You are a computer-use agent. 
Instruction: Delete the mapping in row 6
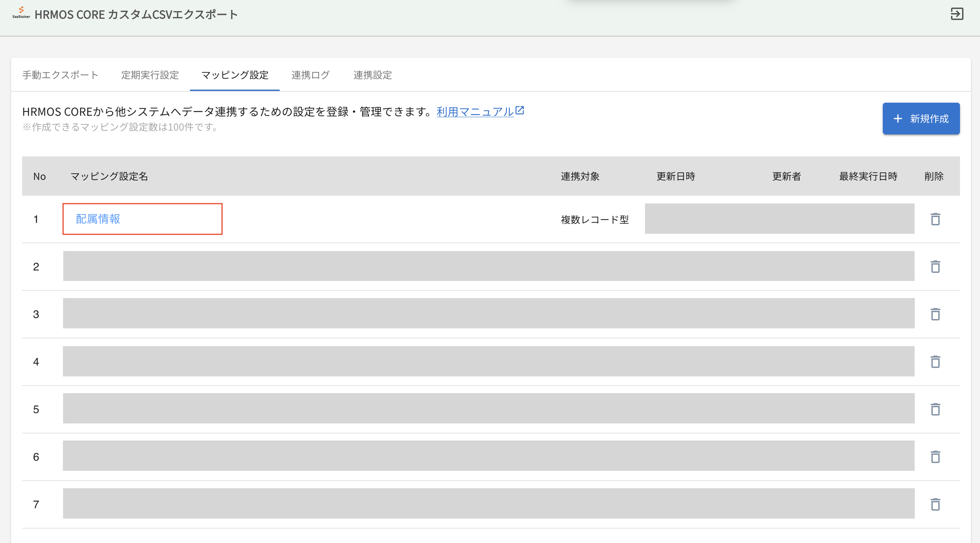click(935, 457)
